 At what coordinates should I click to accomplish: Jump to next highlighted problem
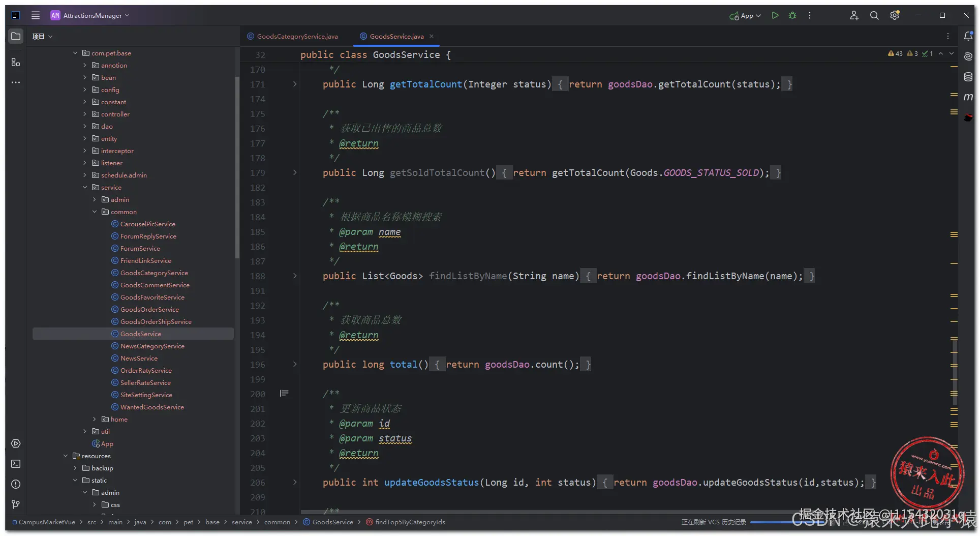[952, 53]
